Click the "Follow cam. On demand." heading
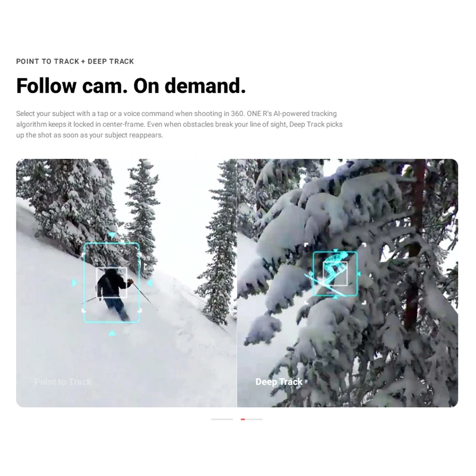 131,86
